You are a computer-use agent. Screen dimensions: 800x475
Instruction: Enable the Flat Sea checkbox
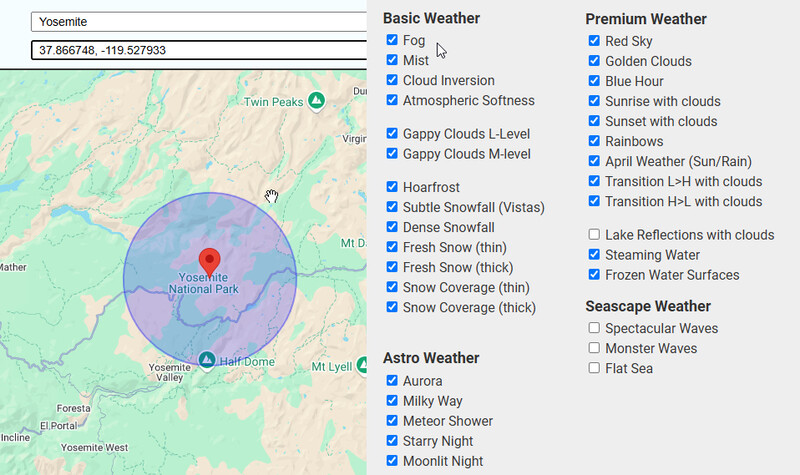pos(594,368)
